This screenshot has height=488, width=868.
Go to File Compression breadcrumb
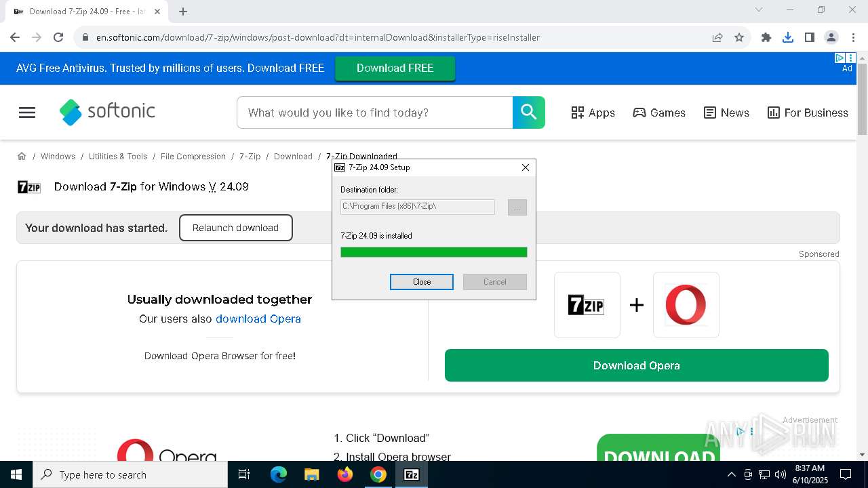click(x=193, y=156)
